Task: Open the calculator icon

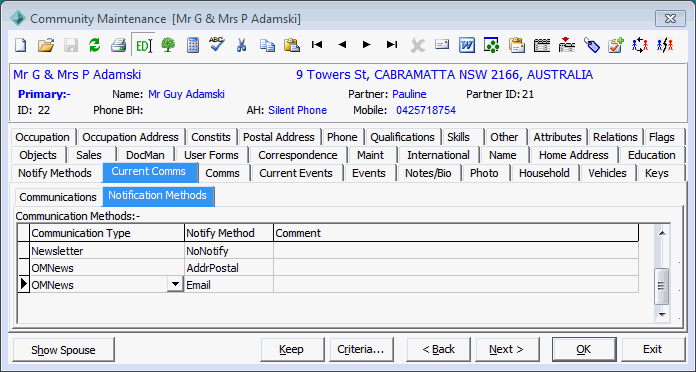Action: pyautogui.click(x=193, y=45)
